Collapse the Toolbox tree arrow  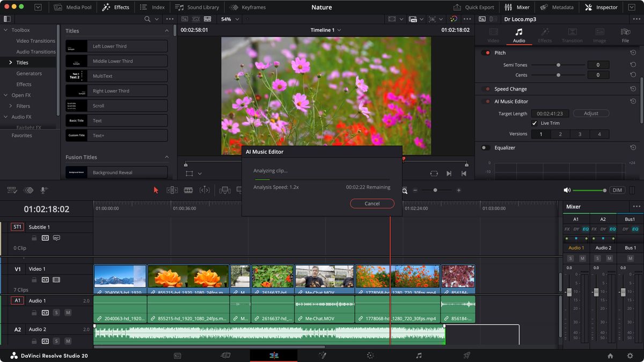(5, 30)
